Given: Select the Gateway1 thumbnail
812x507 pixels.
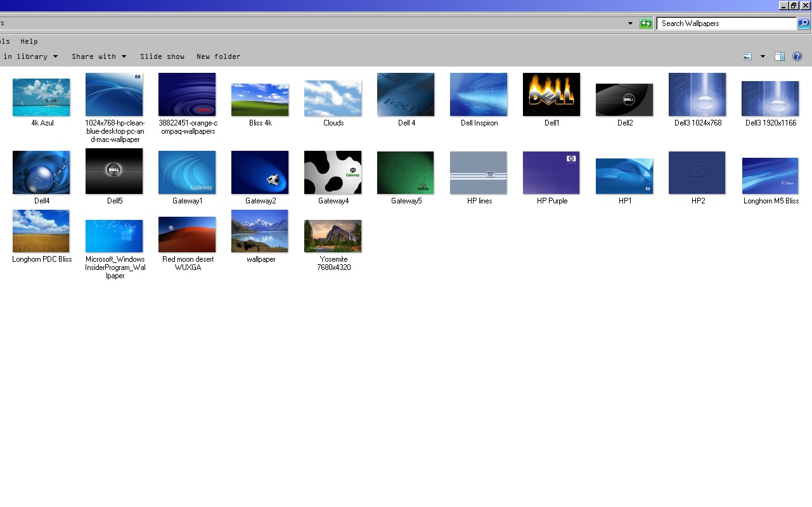Looking at the screenshot, I should coord(187,172).
